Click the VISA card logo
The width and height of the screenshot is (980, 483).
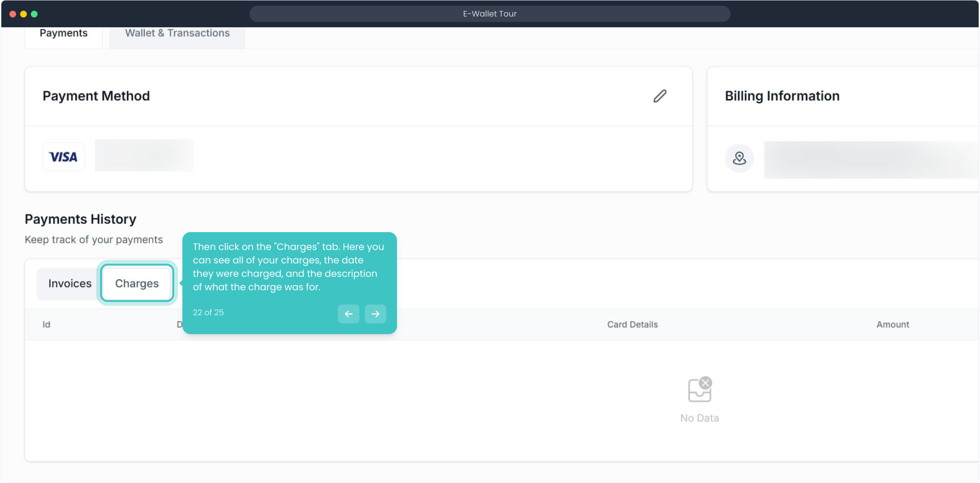coord(63,157)
